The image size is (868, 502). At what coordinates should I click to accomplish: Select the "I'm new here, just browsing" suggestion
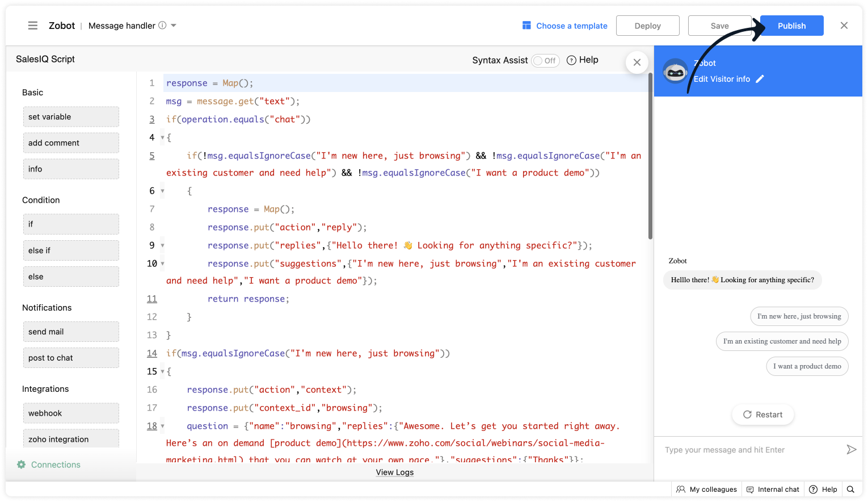(799, 316)
